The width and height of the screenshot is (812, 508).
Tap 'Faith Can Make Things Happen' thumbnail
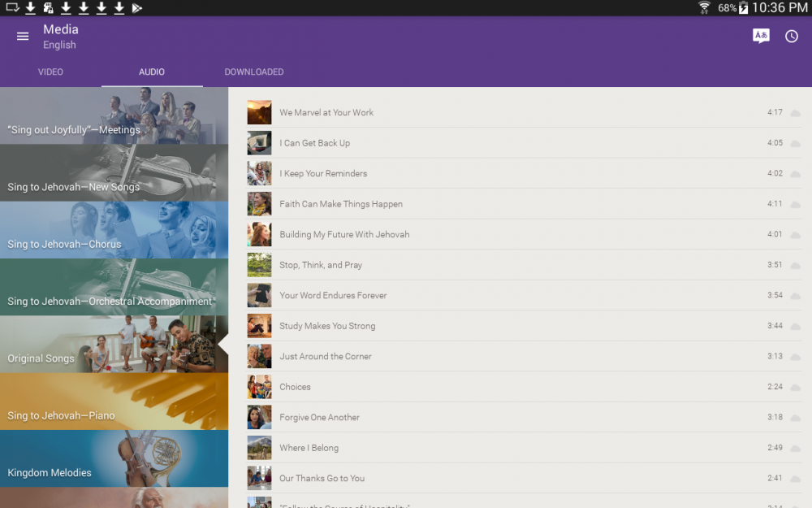pos(259,204)
